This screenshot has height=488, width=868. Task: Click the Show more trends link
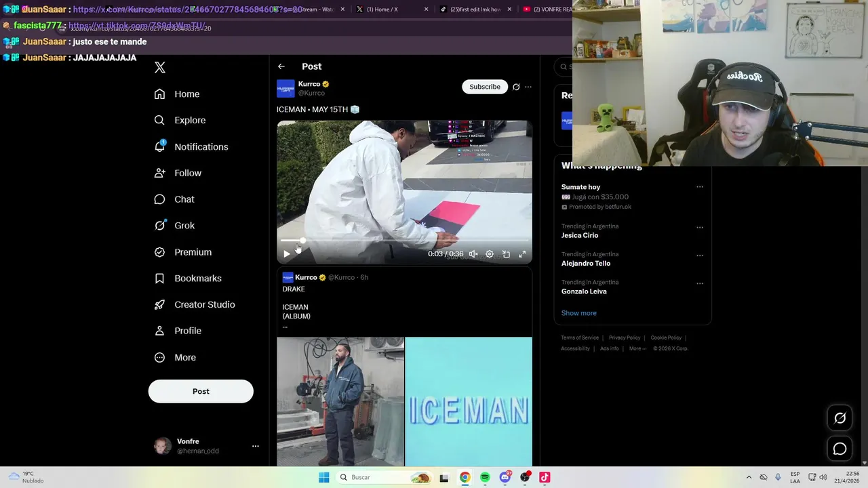(x=579, y=313)
